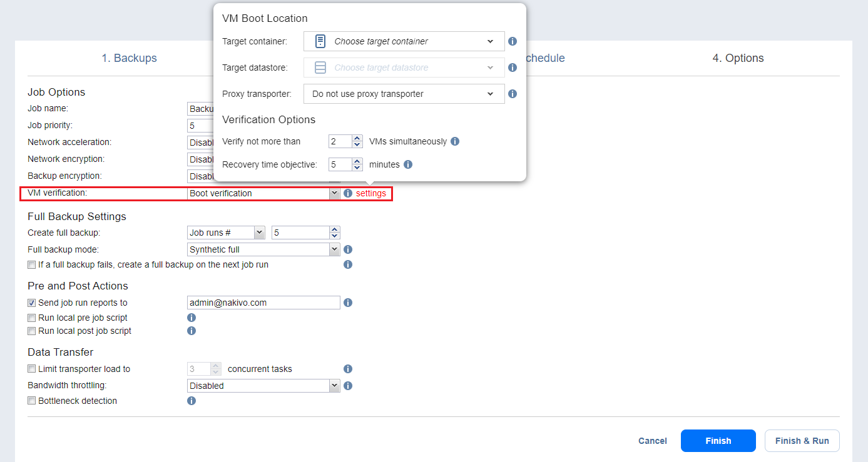Image resolution: width=868 pixels, height=462 pixels.
Task: Expand the Proxy transporter dropdown
Action: point(404,94)
